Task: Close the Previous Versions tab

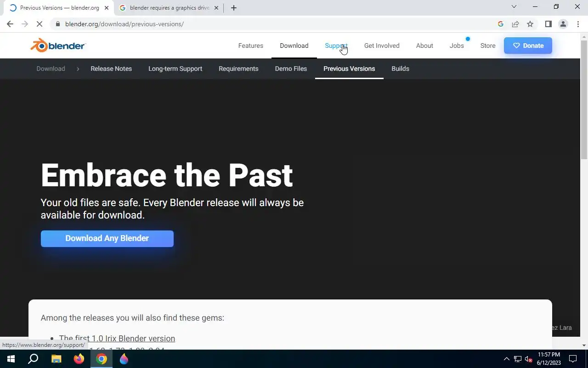Action: 106,8
